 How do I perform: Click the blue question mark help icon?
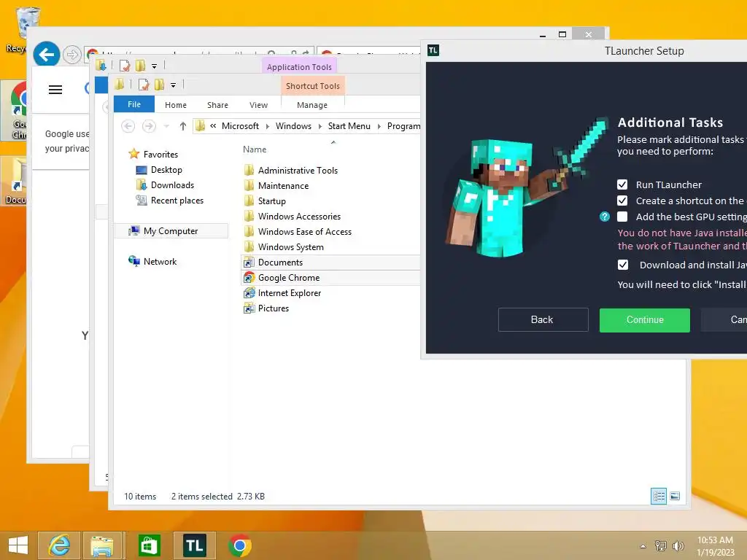[x=605, y=217]
